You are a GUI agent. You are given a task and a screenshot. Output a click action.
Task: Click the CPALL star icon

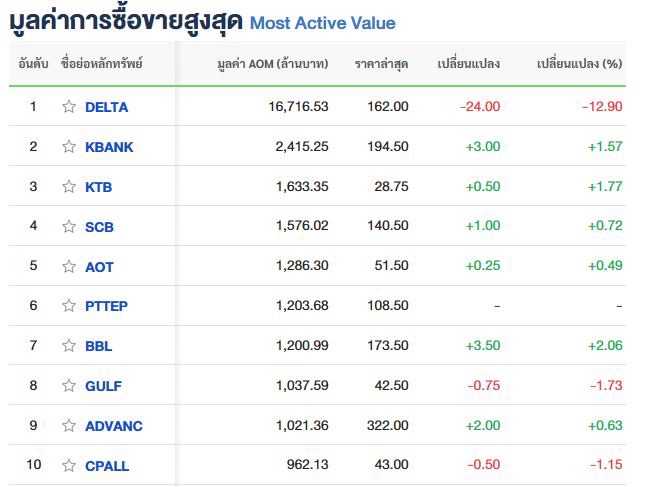point(69,466)
